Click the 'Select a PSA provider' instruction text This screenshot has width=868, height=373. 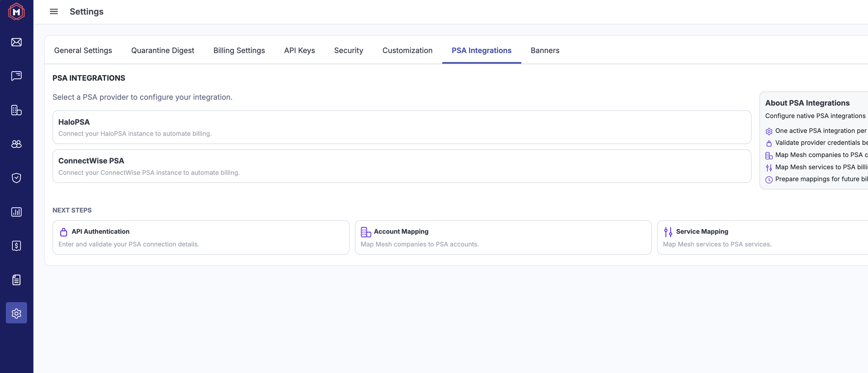pos(142,97)
